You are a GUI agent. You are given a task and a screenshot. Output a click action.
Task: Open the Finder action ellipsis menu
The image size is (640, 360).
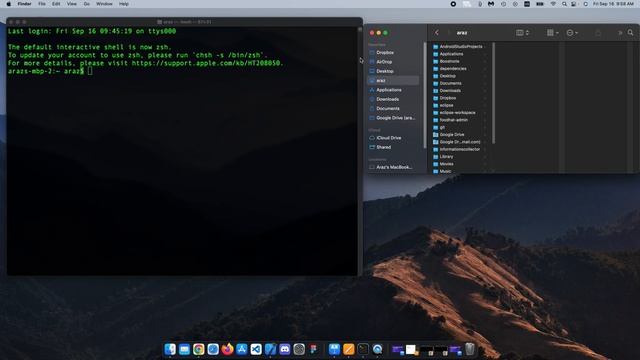click(572, 33)
